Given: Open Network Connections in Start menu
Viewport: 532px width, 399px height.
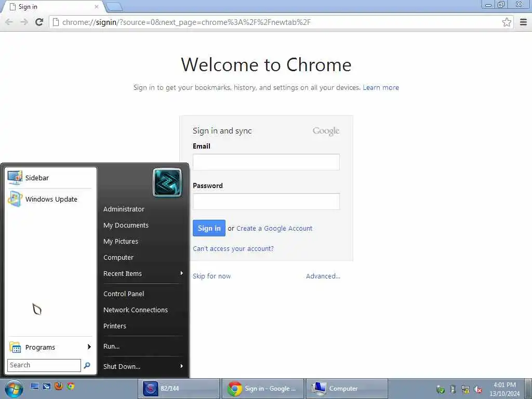Looking at the screenshot, I should click(x=136, y=310).
